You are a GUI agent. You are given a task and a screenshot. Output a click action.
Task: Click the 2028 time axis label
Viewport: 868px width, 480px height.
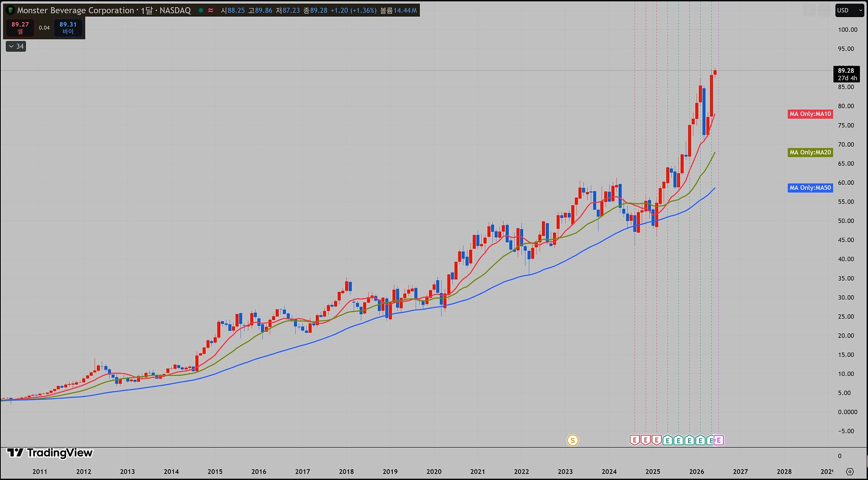pyautogui.click(x=784, y=472)
